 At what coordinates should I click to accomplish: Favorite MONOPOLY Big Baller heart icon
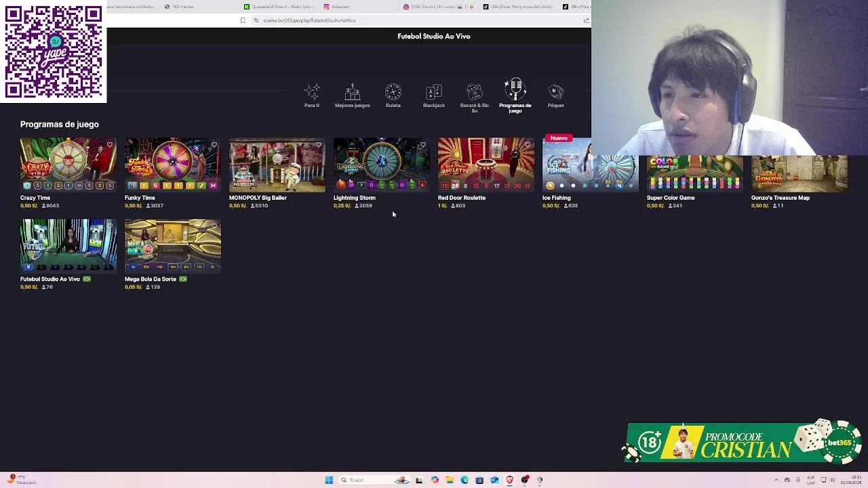pos(319,144)
